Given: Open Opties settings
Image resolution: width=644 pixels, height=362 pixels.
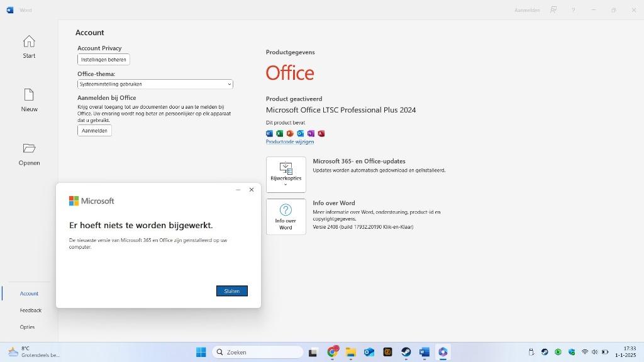Looking at the screenshot, I should [x=27, y=327].
